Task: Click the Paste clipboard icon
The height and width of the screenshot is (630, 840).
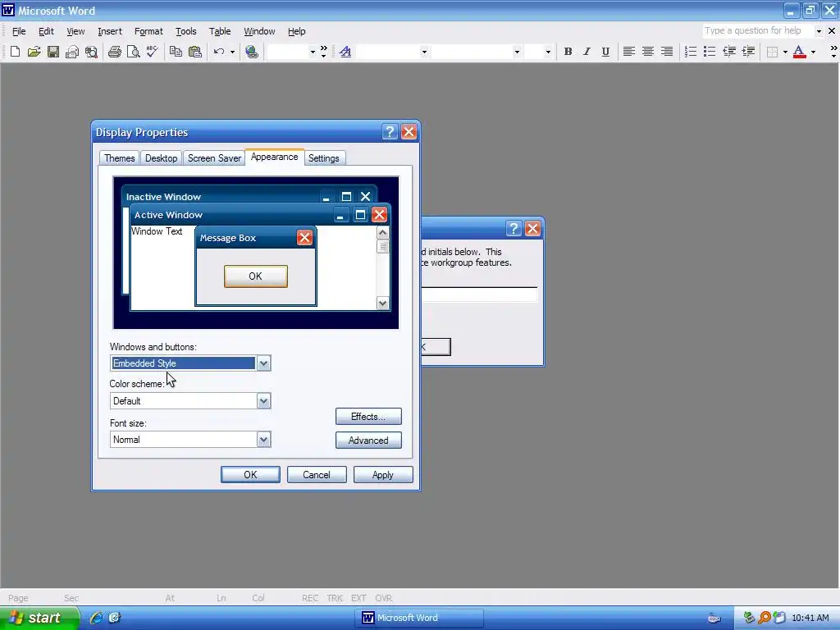Action: pyautogui.click(x=195, y=52)
